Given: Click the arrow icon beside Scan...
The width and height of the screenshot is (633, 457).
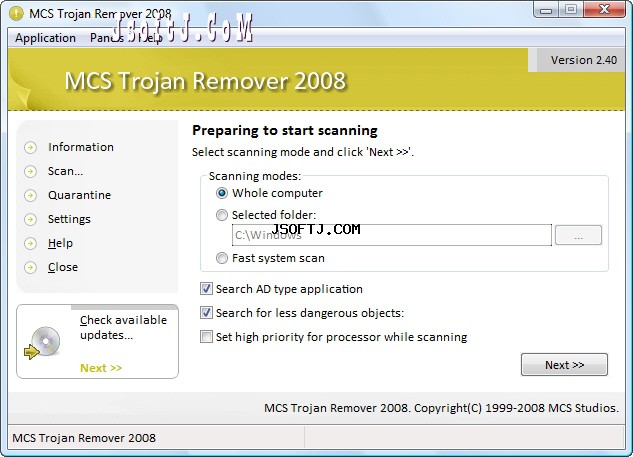Looking at the screenshot, I should 30,172.
